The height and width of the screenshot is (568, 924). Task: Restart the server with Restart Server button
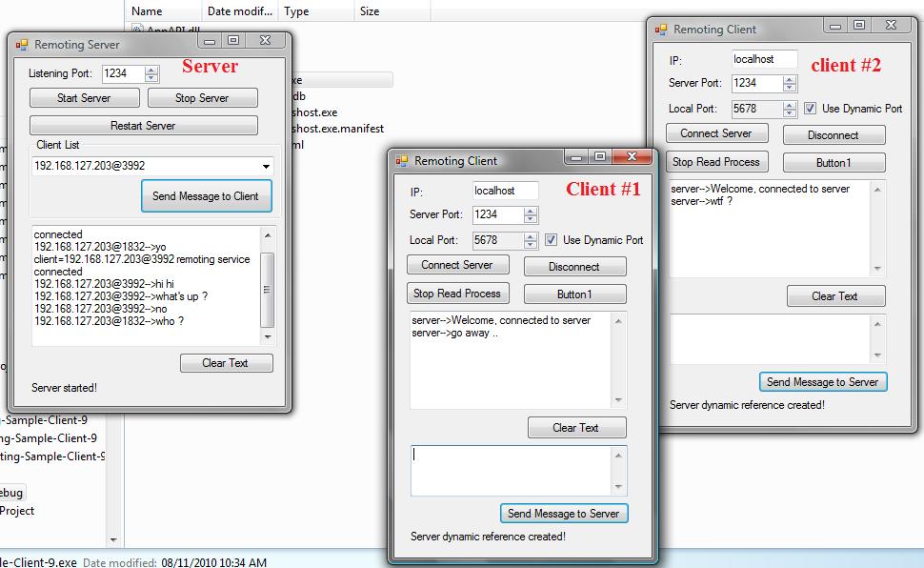tap(144, 125)
